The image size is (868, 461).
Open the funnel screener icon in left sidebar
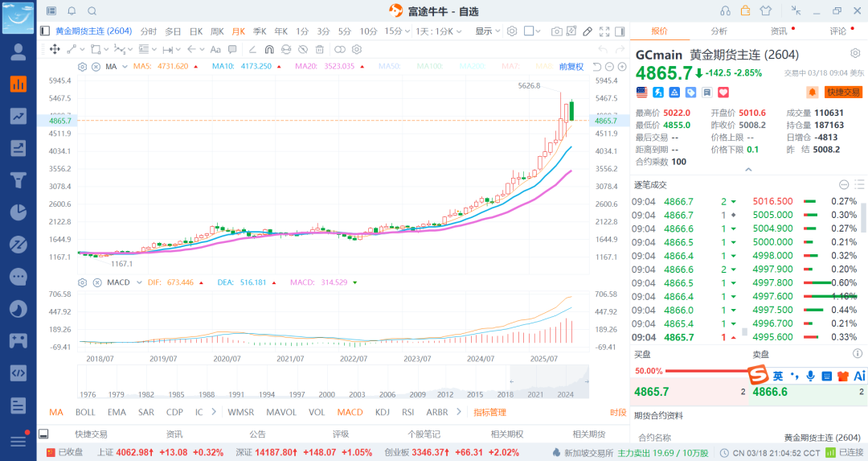(18, 180)
